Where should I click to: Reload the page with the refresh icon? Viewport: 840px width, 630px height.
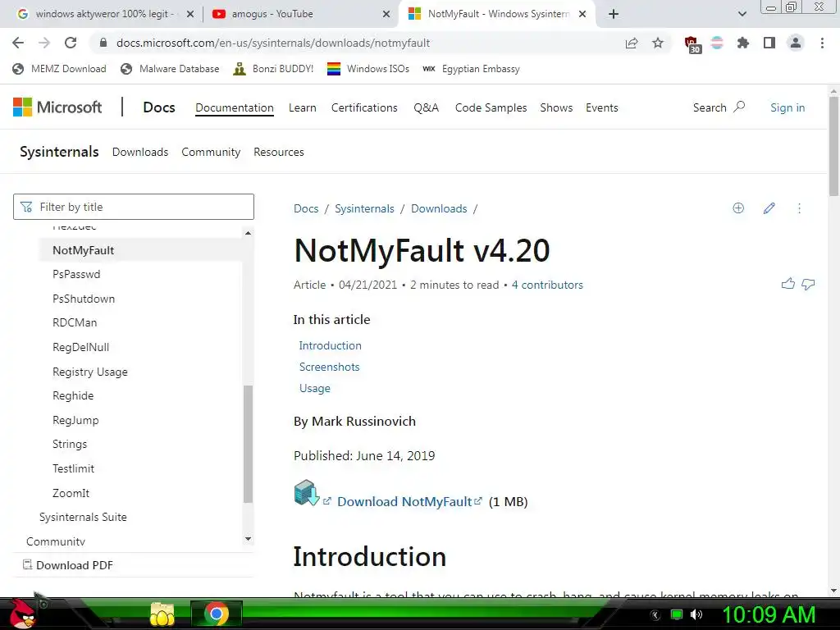pyautogui.click(x=71, y=43)
